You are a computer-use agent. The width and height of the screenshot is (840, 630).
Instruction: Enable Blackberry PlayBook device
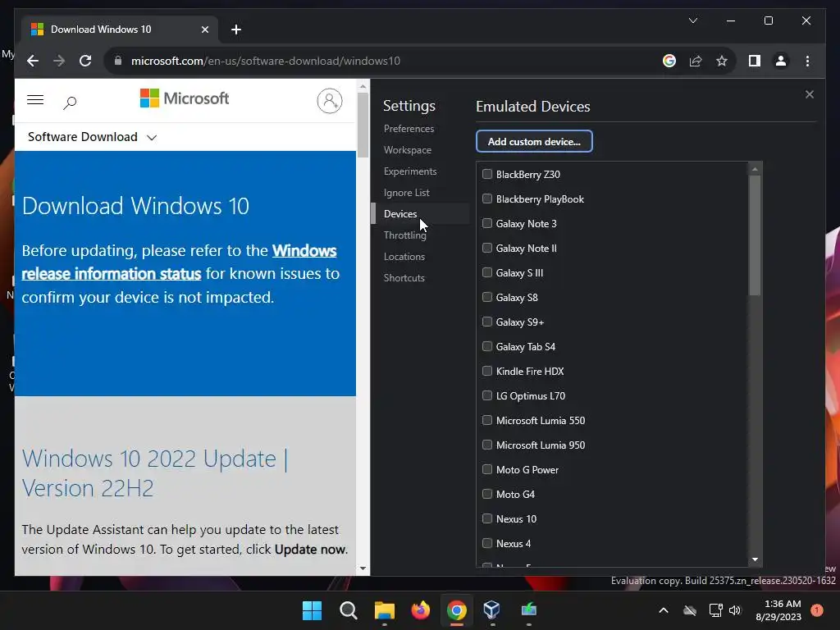click(487, 199)
